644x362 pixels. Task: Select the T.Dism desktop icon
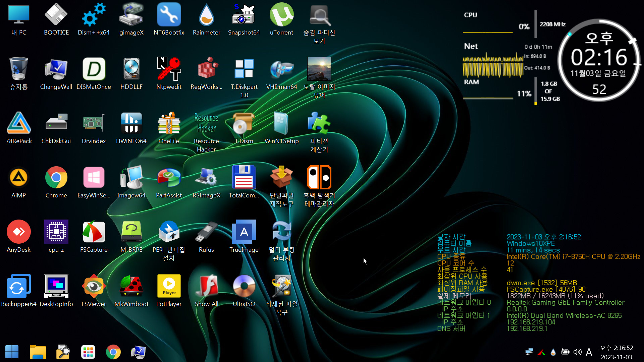click(244, 128)
